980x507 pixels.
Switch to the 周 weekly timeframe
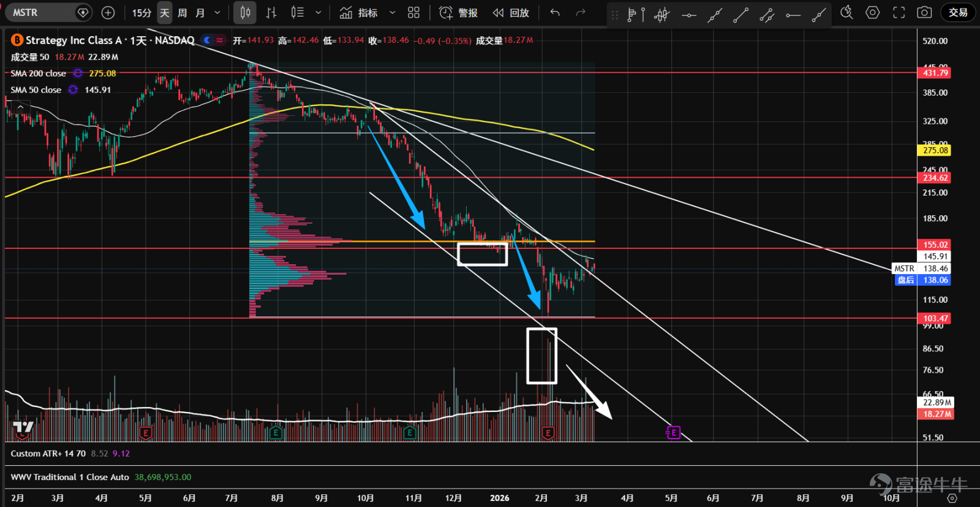coord(182,12)
